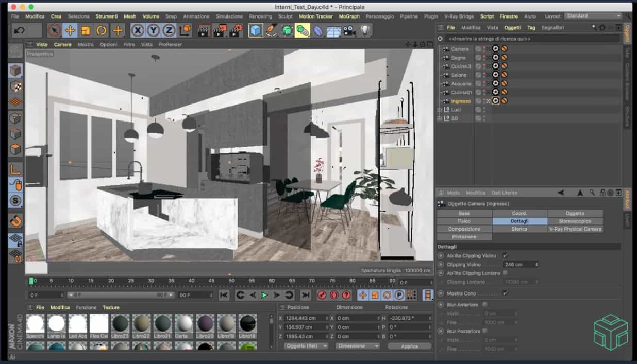Open the render settings clapperboard with gear

(236, 31)
